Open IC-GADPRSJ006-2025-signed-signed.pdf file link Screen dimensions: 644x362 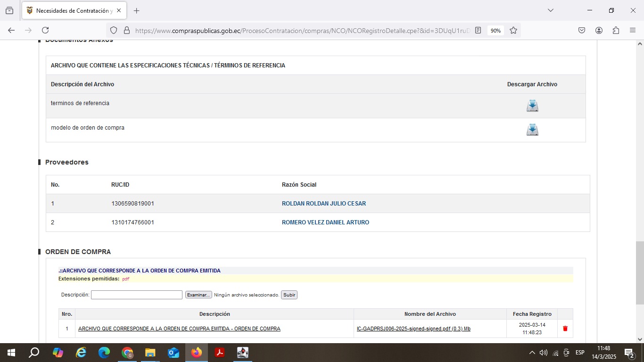click(x=413, y=329)
